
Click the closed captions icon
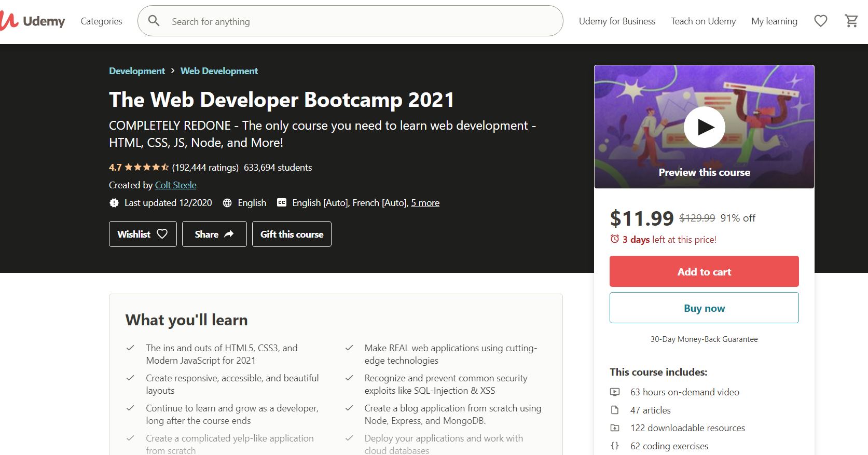point(282,203)
